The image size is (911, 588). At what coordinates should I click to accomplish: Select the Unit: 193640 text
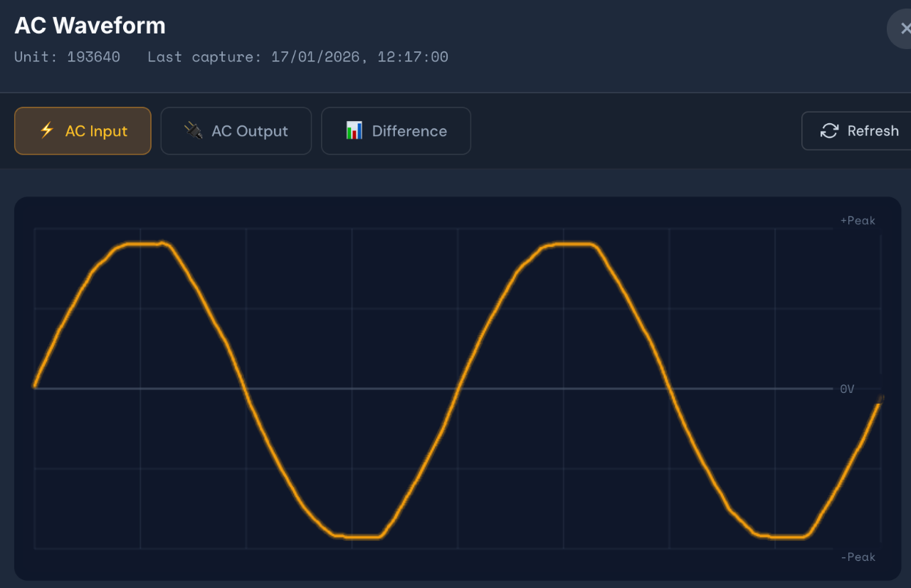(67, 57)
